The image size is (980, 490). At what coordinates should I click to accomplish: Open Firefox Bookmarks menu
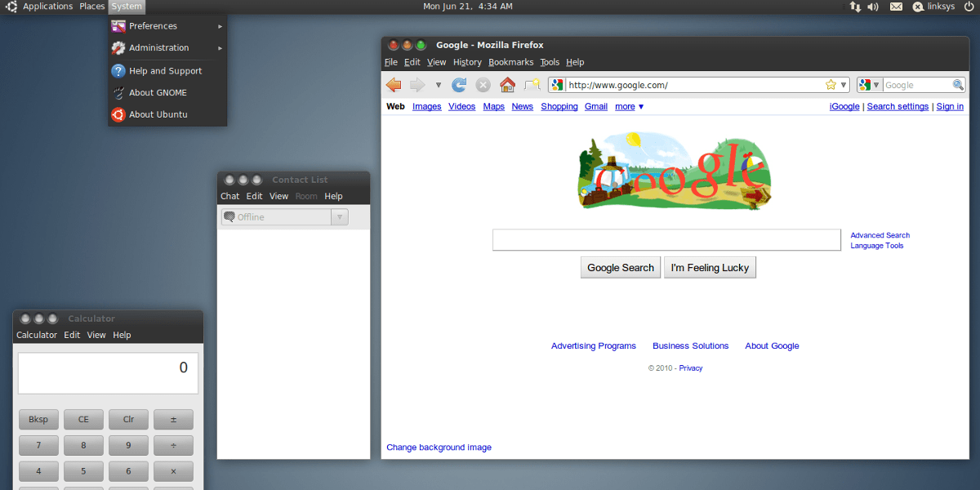coord(511,62)
